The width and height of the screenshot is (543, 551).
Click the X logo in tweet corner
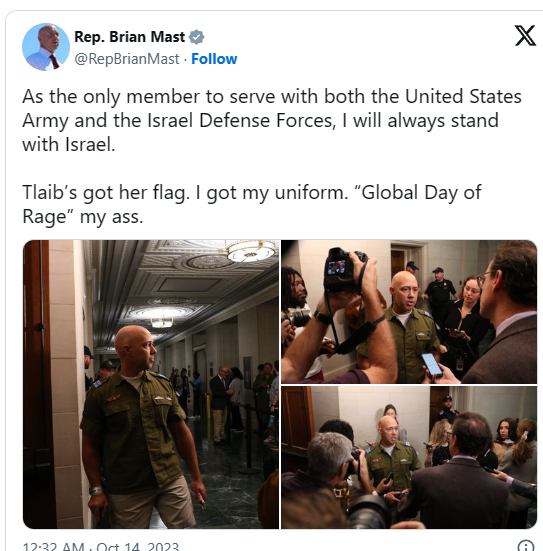pyautogui.click(x=525, y=35)
